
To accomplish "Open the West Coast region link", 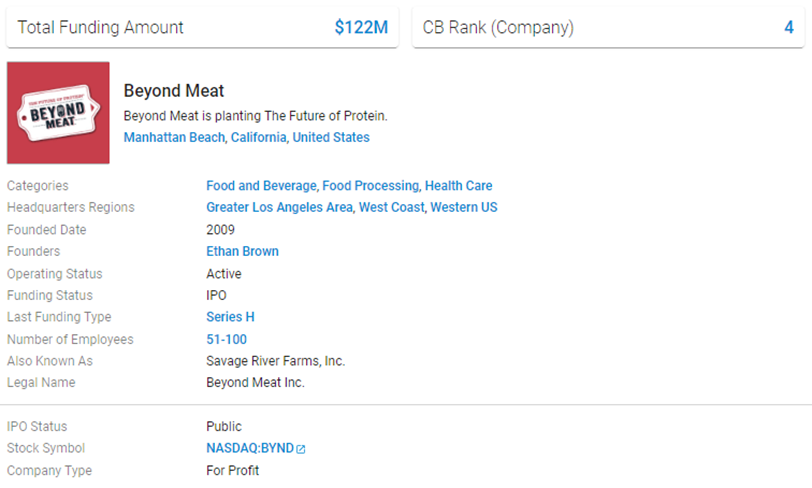I will click(392, 207).
